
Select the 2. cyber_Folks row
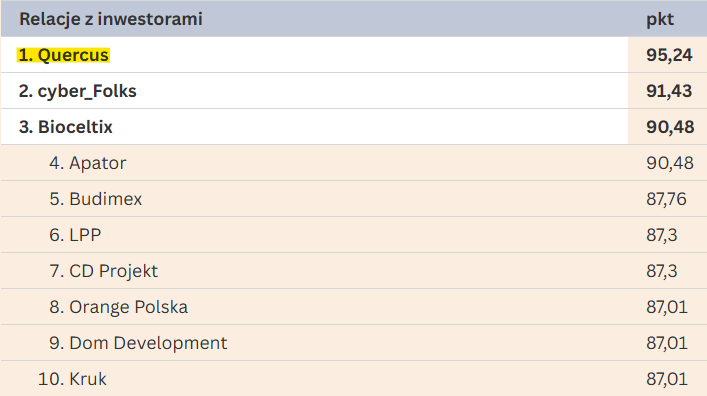(x=354, y=91)
